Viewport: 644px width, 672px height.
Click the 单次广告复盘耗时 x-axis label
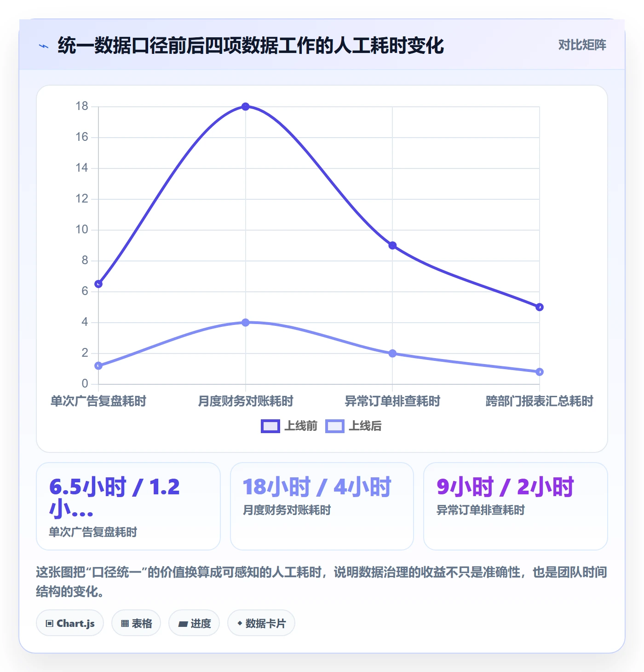pos(98,401)
